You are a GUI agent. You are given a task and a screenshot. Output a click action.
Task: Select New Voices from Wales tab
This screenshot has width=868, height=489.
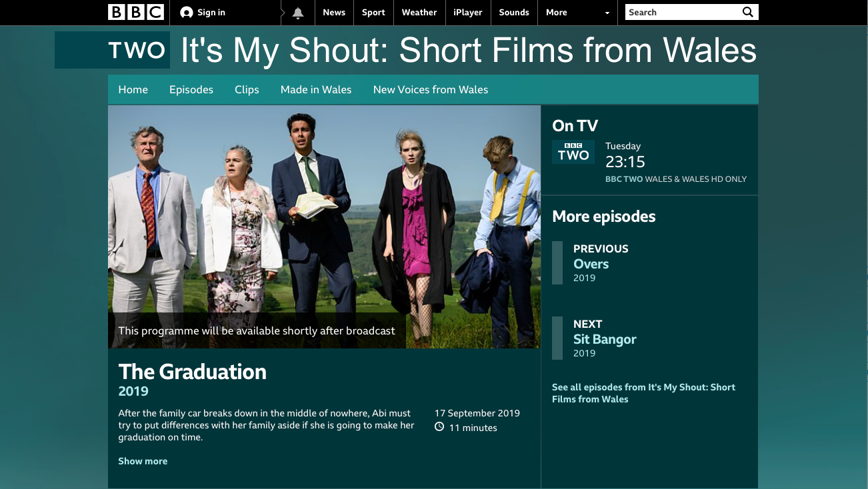coord(431,89)
